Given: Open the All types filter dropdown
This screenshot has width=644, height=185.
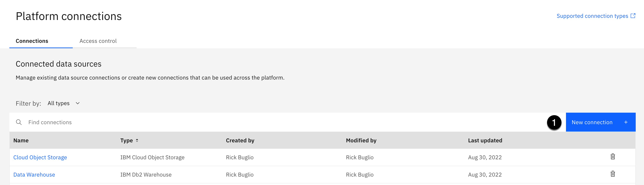Looking at the screenshot, I should click(59, 103).
